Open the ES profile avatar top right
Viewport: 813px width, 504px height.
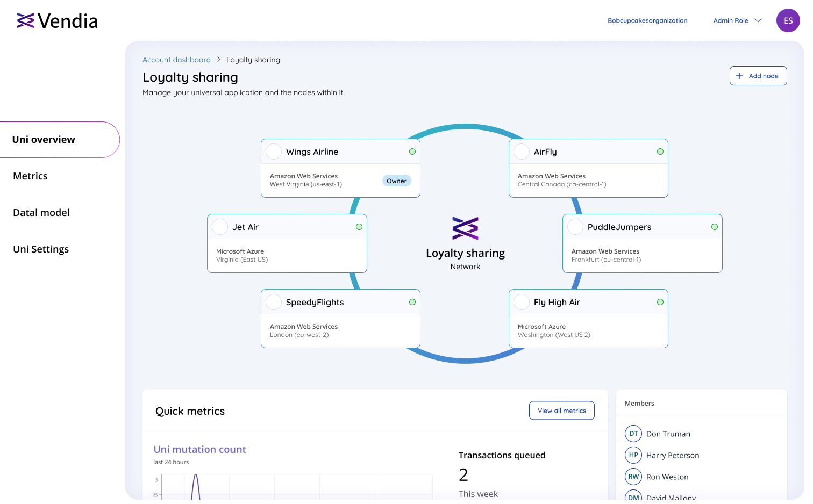click(x=788, y=20)
